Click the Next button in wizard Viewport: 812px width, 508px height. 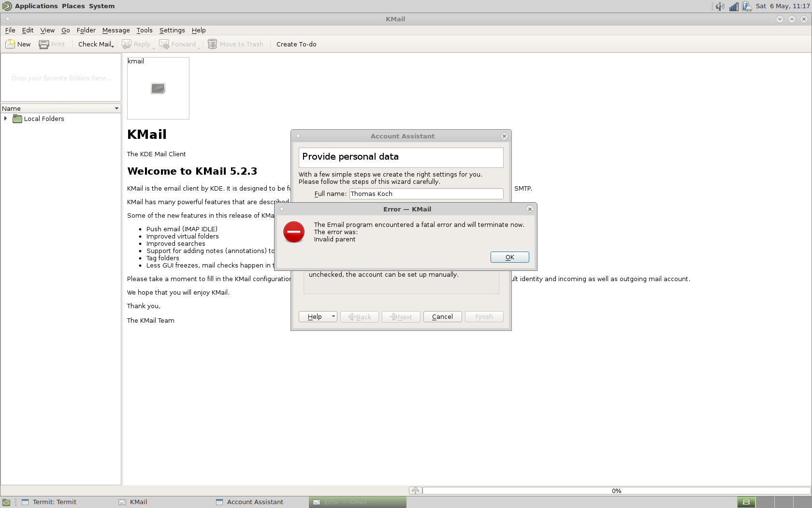pyautogui.click(x=401, y=316)
